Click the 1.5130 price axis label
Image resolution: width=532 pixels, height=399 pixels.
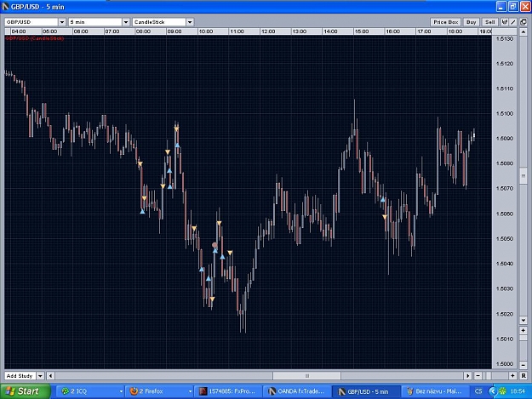click(x=505, y=38)
